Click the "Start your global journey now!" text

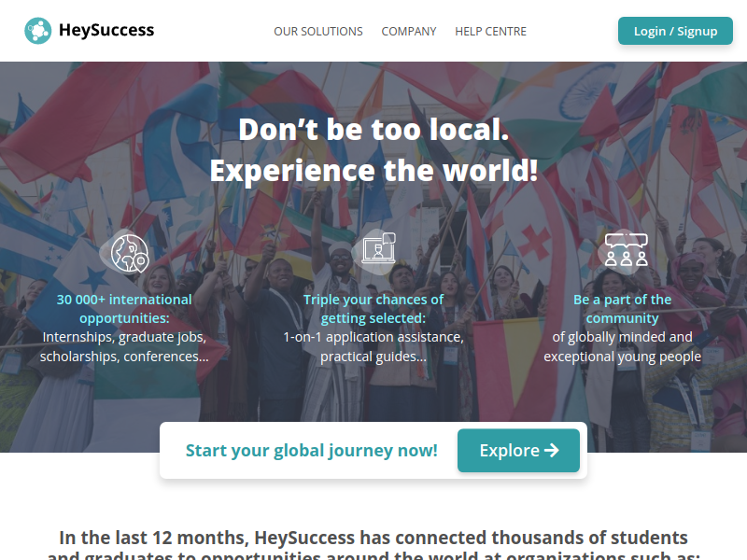click(x=312, y=451)
